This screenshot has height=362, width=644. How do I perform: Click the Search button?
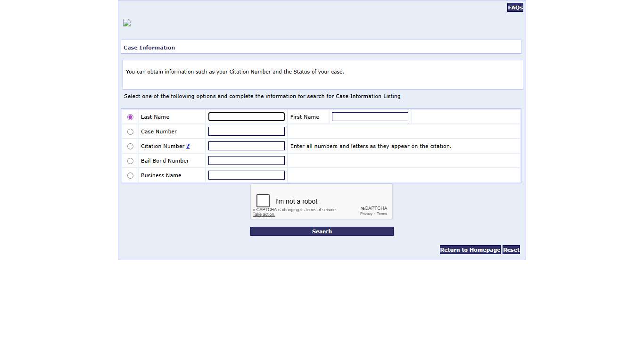click(322, 231)
